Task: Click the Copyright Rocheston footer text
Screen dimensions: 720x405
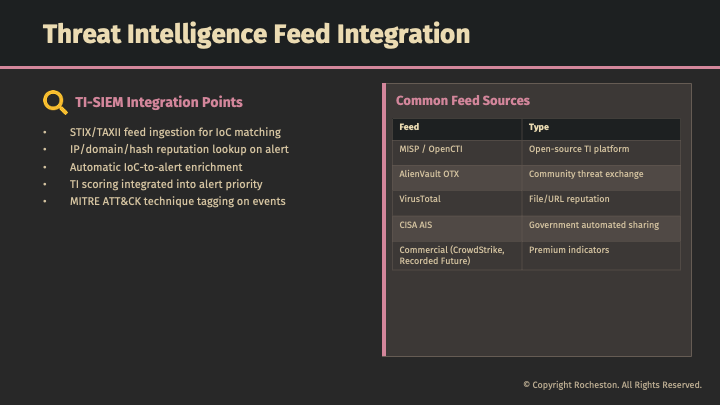Action: tap(612, 385)
